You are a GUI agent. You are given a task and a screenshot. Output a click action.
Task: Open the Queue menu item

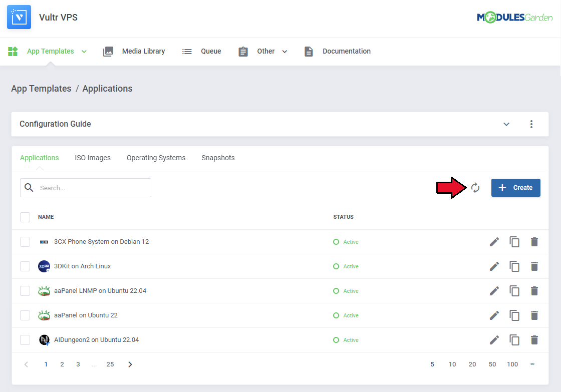(x=201, y=52)
